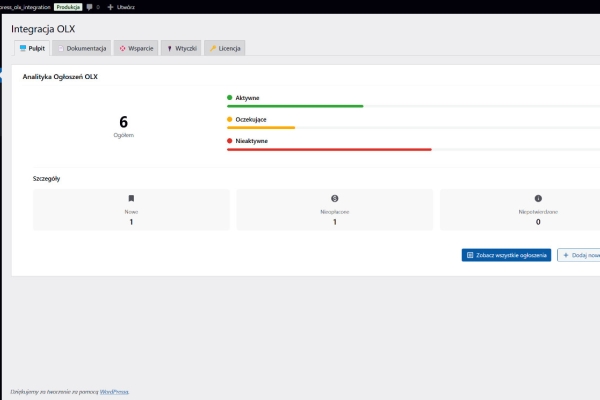600x400 pixels.
Task: Click the total count 6 Ogółem
Action: (124, 126)
